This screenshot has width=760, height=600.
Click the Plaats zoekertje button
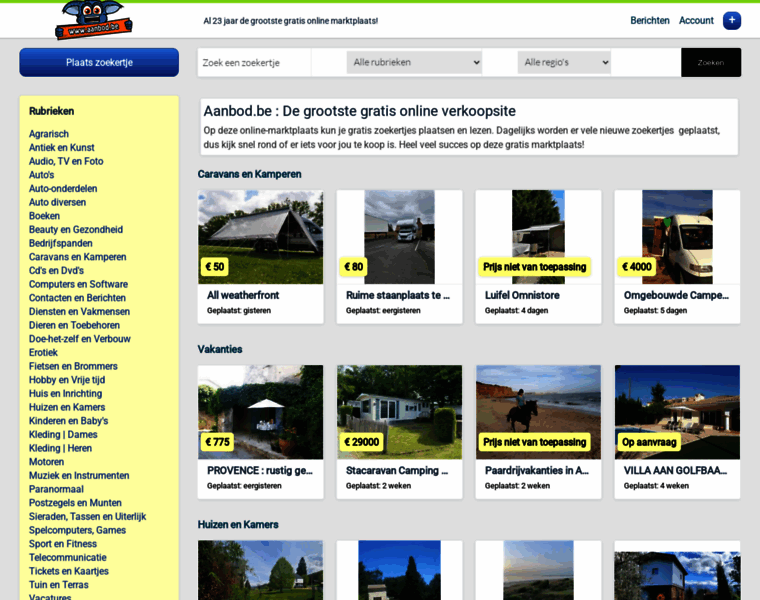click(99, 63)
